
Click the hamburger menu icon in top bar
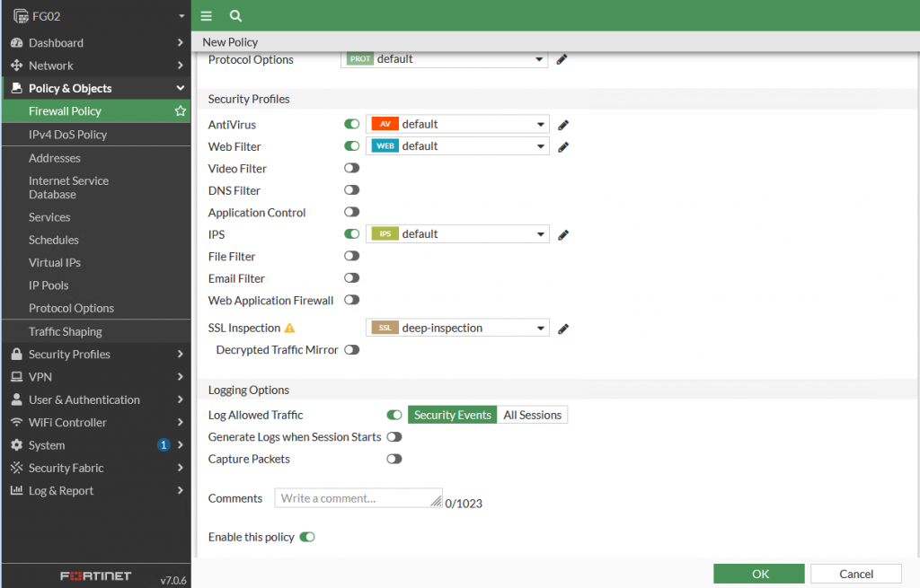pyautogui.click(x=207, y=16)
